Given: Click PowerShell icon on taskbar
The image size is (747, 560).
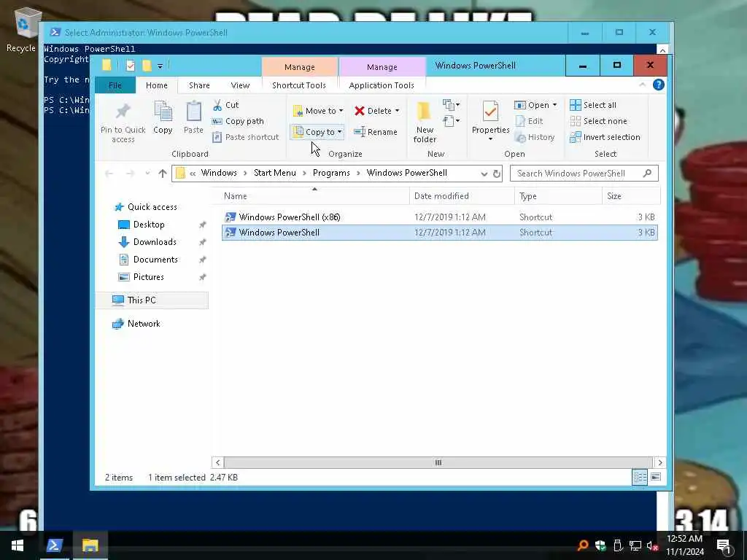Looking at the screenshot, I should [54, 545].
